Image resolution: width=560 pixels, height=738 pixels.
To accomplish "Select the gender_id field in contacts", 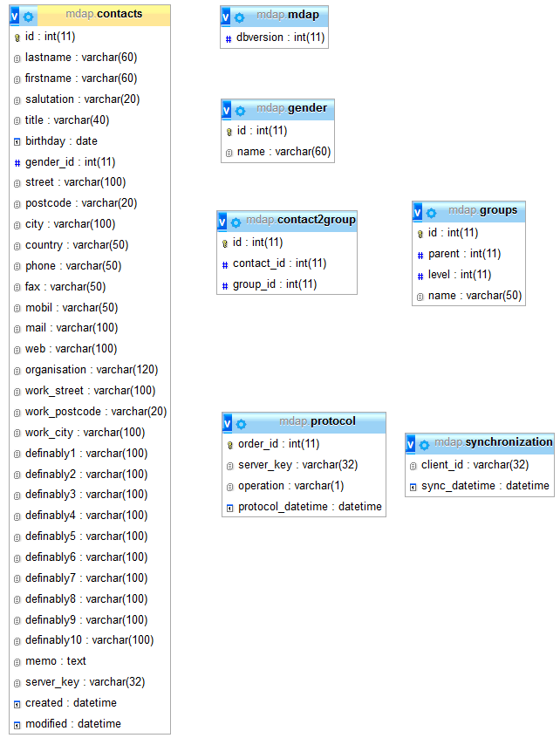I will tap(70, 162).
